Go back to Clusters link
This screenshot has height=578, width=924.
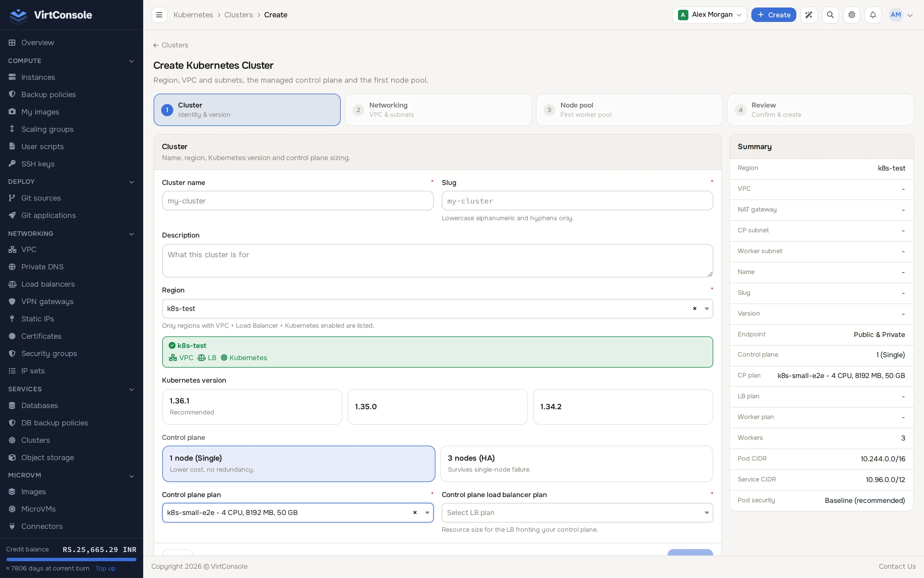click(x=171, y=45)
